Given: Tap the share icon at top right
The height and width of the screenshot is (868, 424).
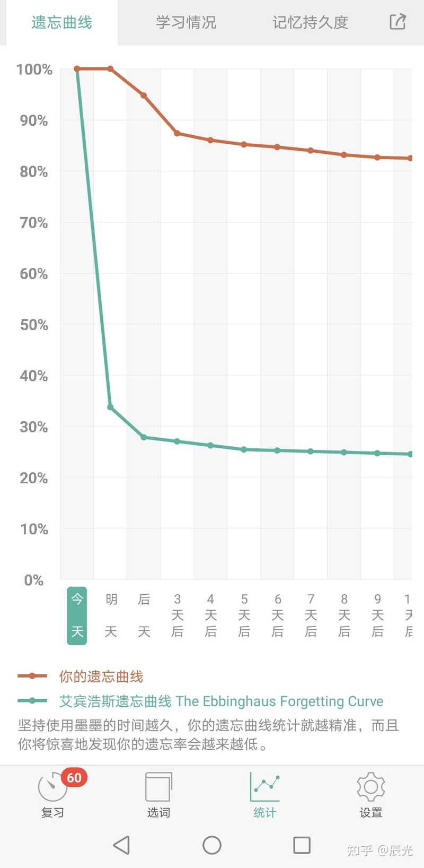Looking at the screenshot, I should click(397, 22).
